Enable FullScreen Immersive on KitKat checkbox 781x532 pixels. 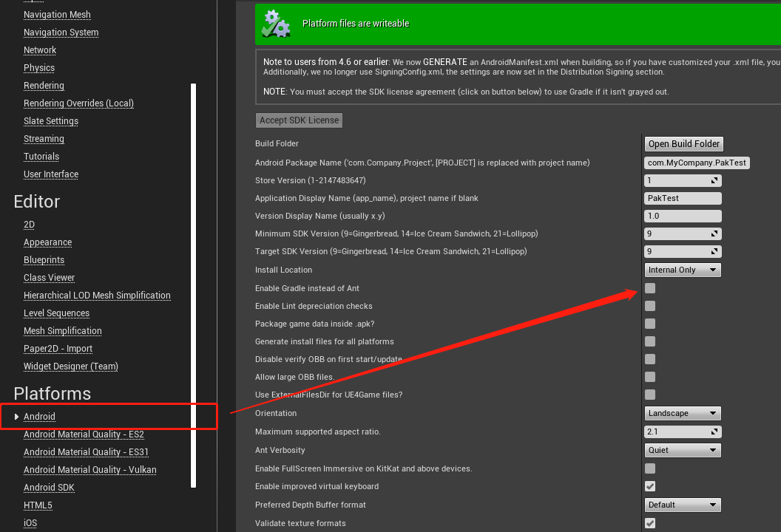[650, 468]
